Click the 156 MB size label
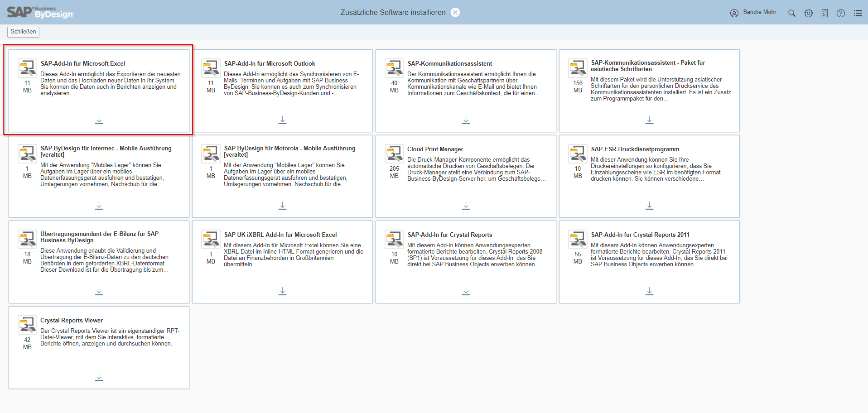This screenshot has height=413, width=868. pyautogui.click(x=578, y=86)
